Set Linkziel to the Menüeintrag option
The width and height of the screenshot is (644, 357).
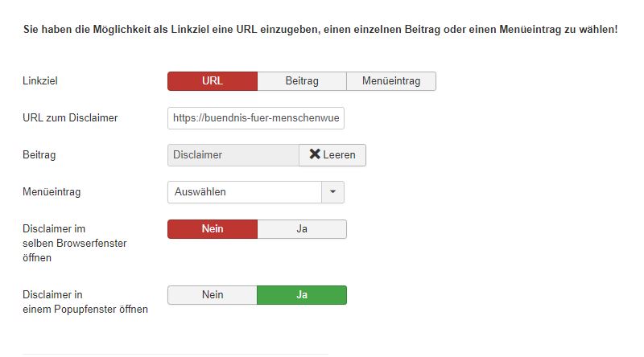tap(391, 81)
